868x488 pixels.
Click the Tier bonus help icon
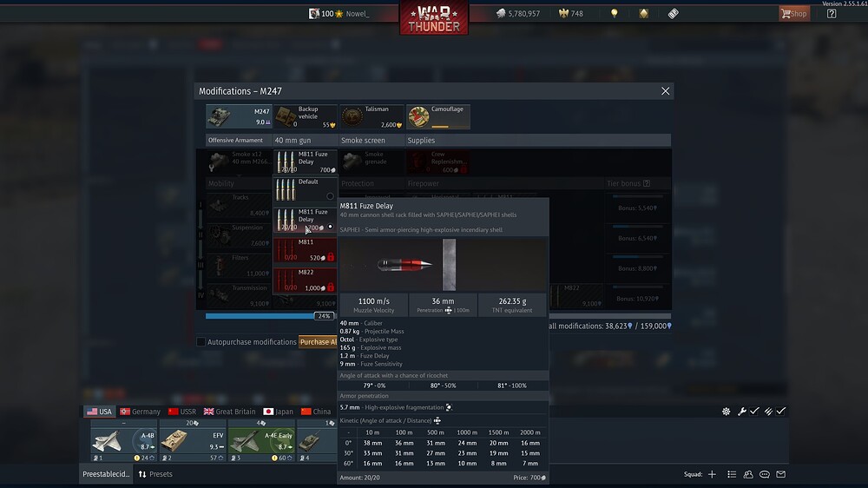click(x=647, y=183)
